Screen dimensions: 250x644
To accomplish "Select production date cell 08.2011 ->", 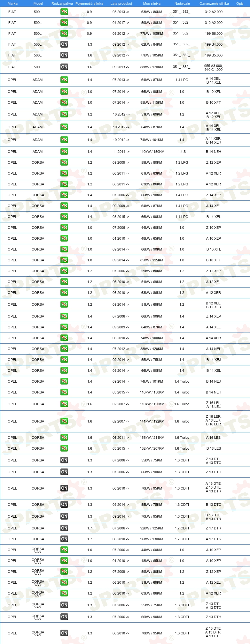I will [121, 184].
